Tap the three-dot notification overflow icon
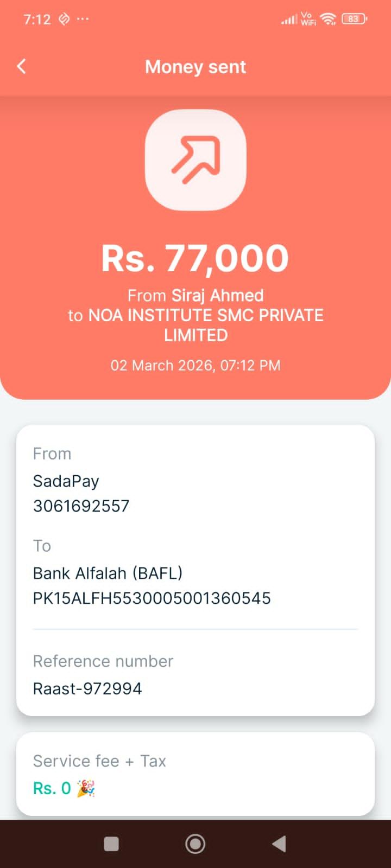 (x=83, y=19)
